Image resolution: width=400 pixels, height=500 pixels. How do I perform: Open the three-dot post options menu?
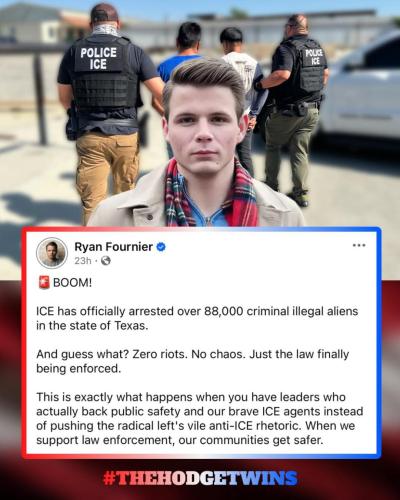click(x=359, y=246)
